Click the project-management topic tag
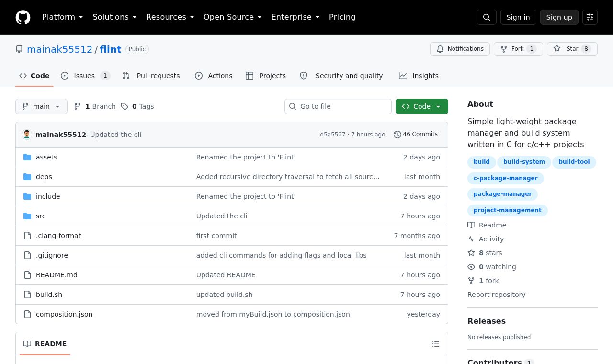Screen dimensions: 613x364 click(x=508, y=210)
